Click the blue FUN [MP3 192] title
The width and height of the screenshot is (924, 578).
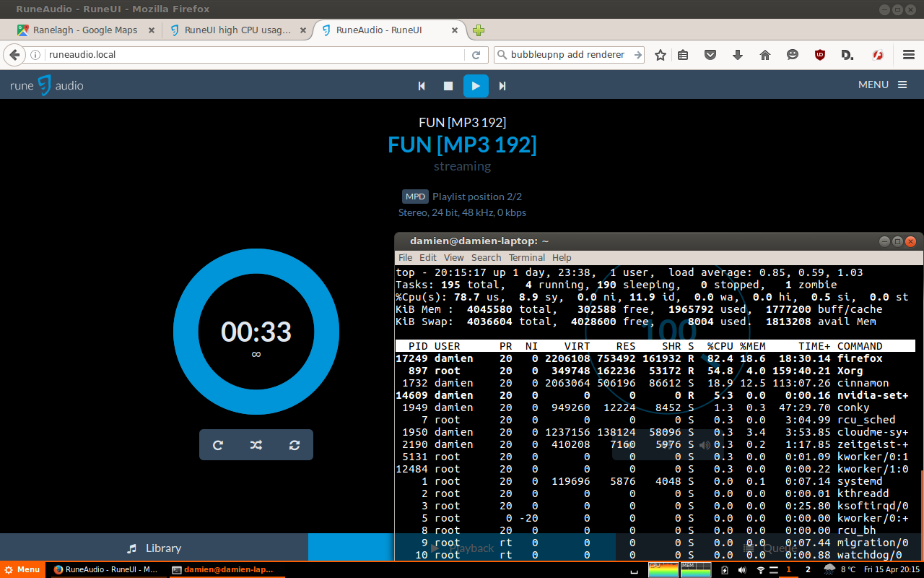coord(462,144)
